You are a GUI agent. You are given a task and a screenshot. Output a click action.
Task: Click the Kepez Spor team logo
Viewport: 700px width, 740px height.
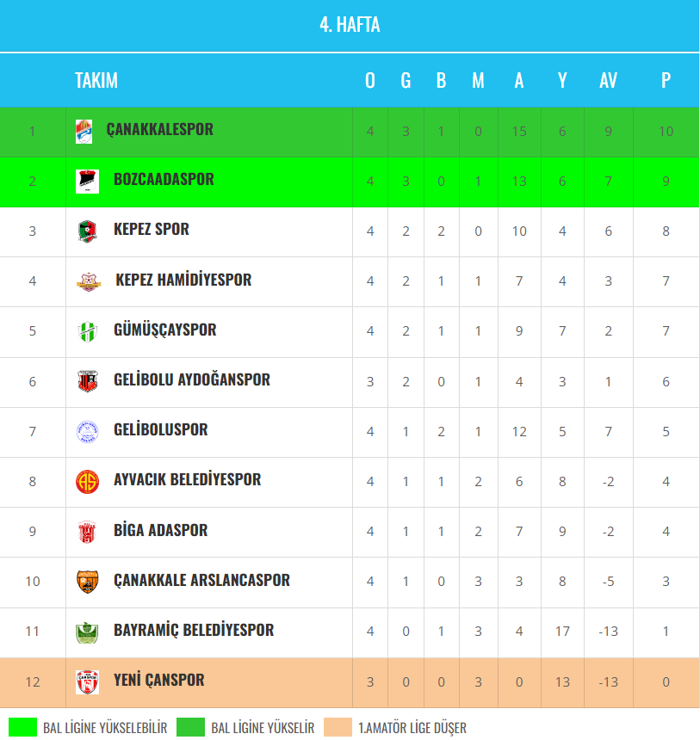coord(87,231)
